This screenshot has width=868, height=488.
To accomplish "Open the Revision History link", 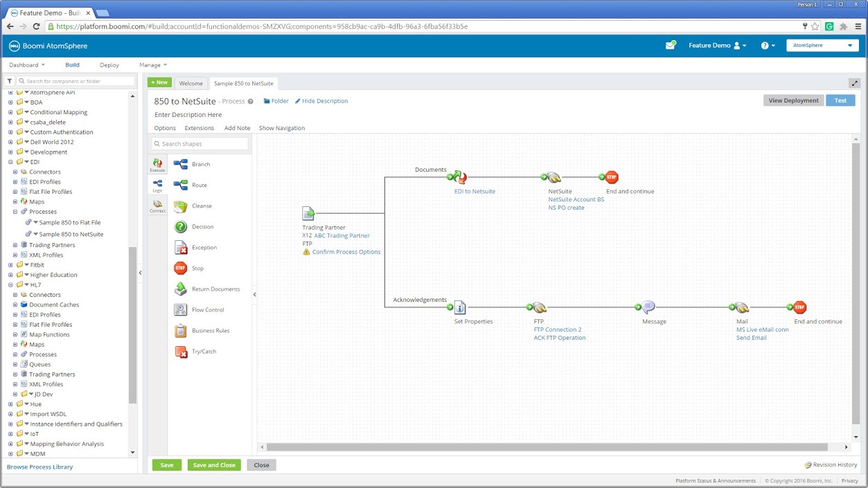I will (831, 465).
